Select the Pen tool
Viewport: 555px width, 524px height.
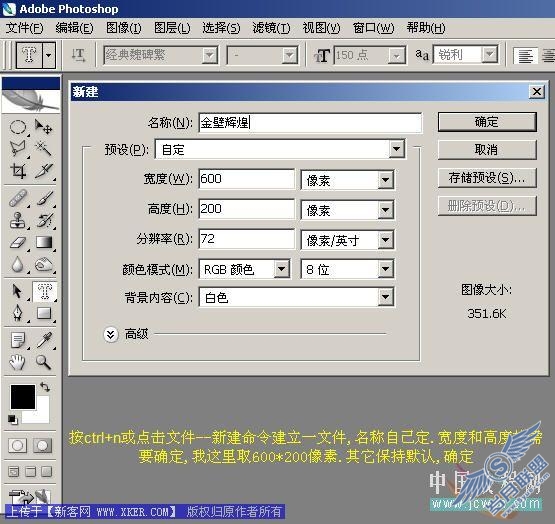click(x=18, y=313)
